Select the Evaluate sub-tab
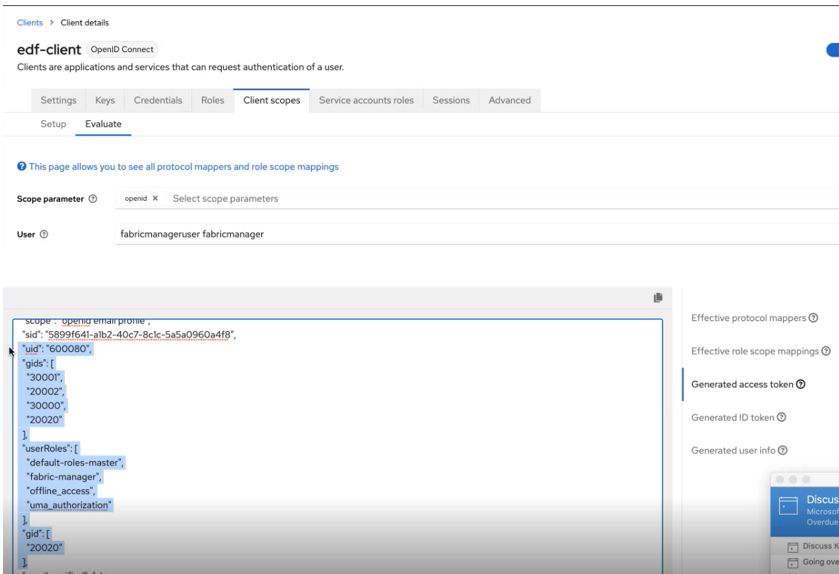 103,124
